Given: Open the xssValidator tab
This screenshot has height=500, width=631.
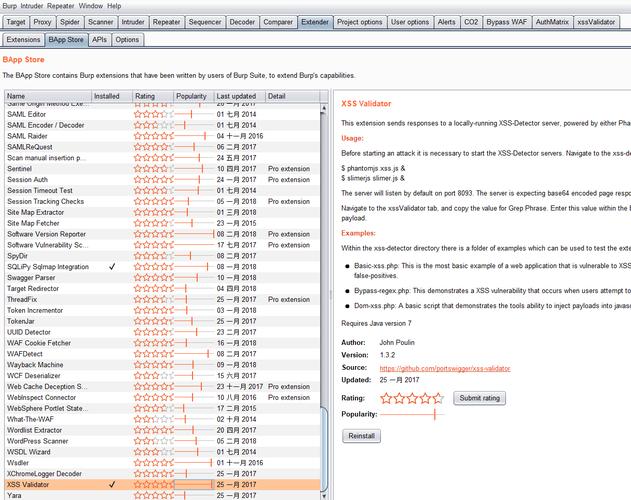Looking at the screenshot, I should click(x=596, y=22).
